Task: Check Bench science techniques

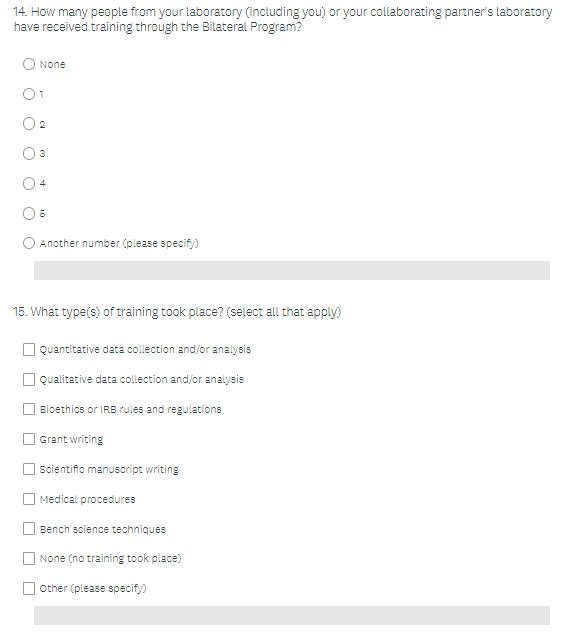Action: pos(29,529)
